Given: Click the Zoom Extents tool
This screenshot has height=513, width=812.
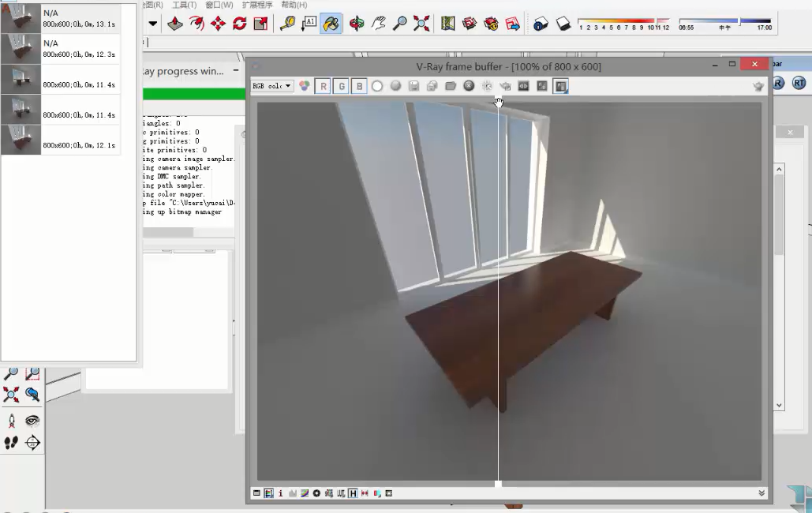Looking at the screenshot, I should point(421,24).
